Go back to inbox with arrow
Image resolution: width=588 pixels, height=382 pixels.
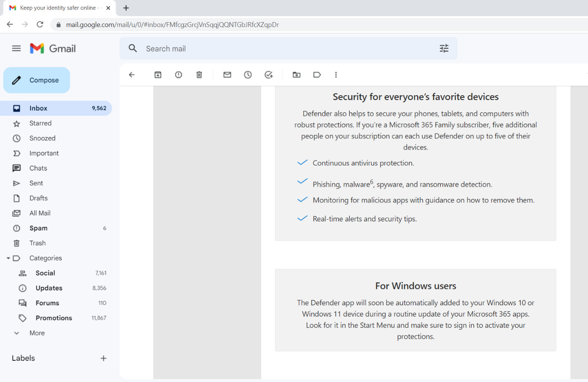pos(132,75)
